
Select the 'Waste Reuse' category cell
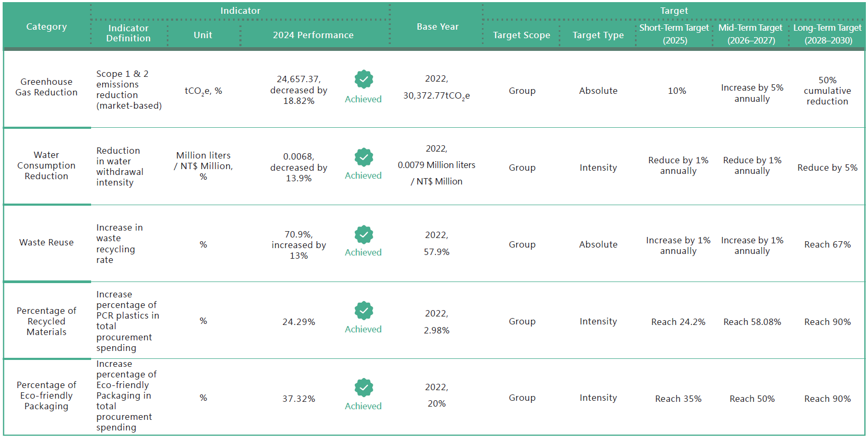[x=47, y=242]
